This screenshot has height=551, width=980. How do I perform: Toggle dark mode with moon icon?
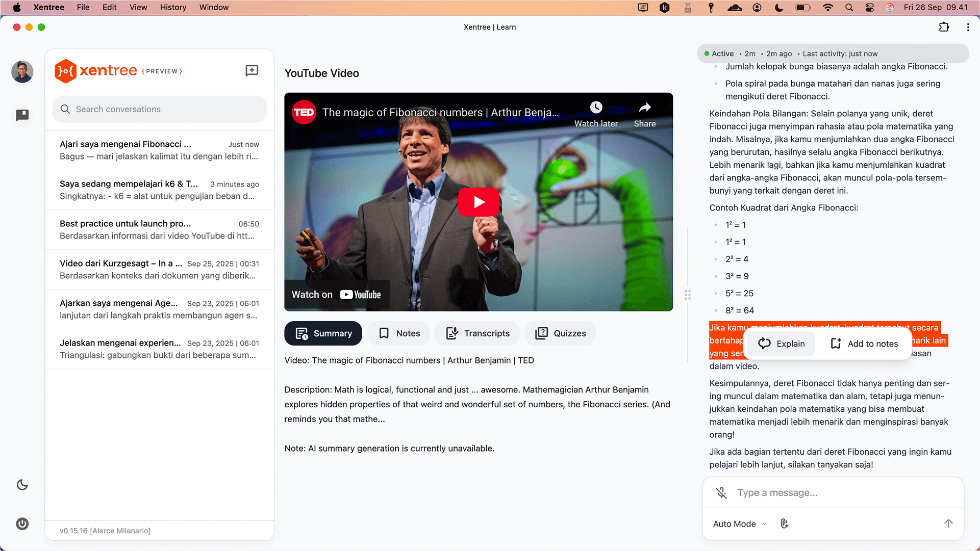[22, 485]
